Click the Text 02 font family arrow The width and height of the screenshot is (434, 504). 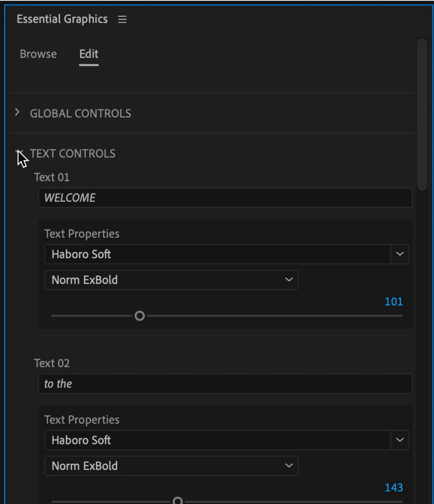[x=400, y=440]
